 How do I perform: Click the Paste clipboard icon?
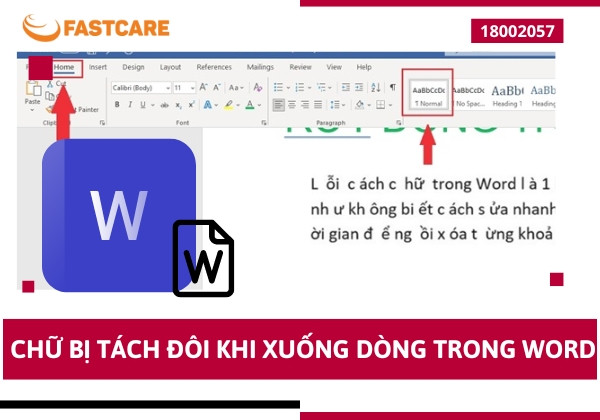[x=34, y=88]
